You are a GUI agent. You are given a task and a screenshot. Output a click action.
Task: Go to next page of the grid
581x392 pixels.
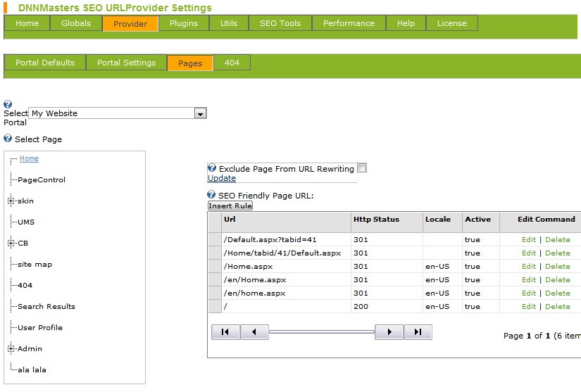tap(389, 331)
